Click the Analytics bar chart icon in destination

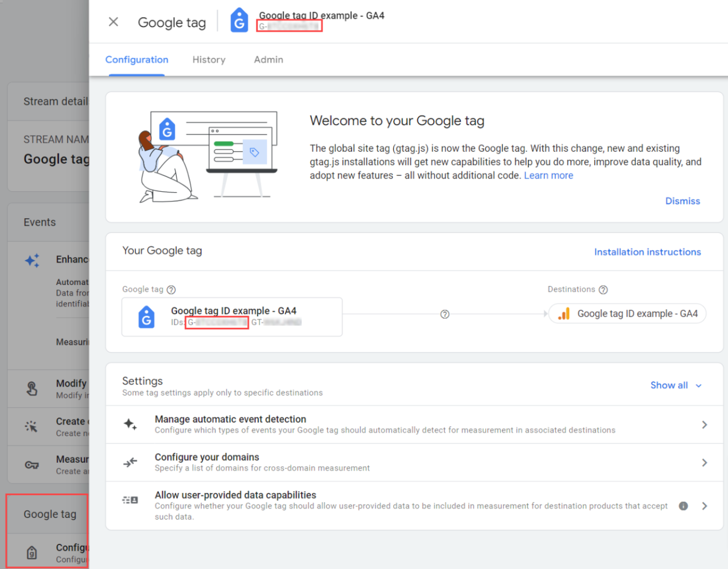point(564,314)
